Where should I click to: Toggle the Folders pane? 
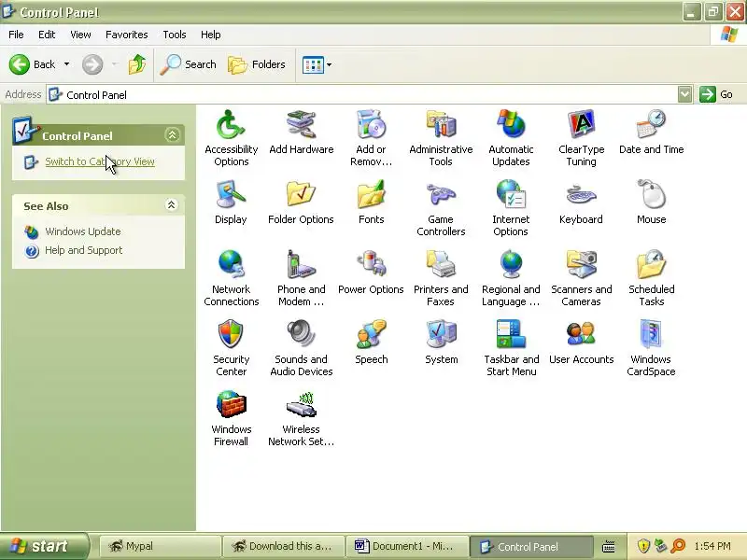point(257,64)
